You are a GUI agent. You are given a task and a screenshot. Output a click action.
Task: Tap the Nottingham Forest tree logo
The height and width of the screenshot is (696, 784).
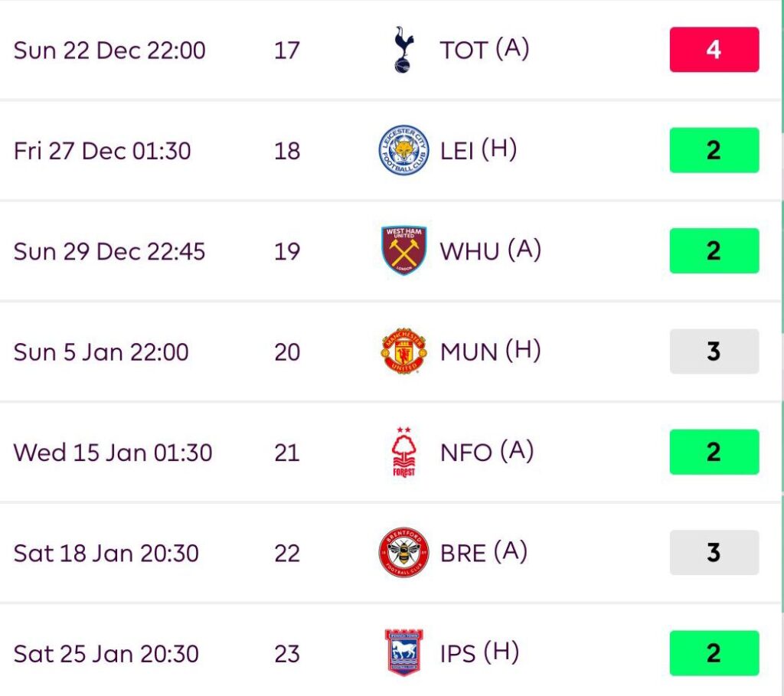(403, 452)
